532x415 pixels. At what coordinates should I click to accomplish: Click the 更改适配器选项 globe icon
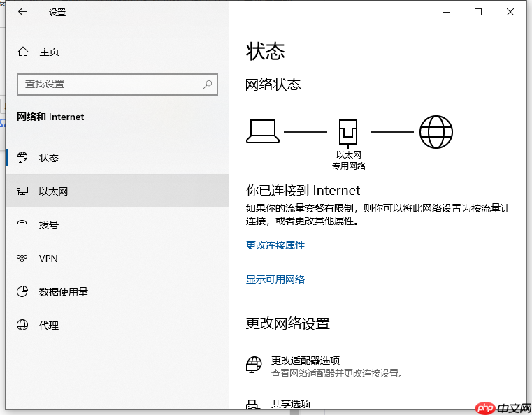[254, 365]
